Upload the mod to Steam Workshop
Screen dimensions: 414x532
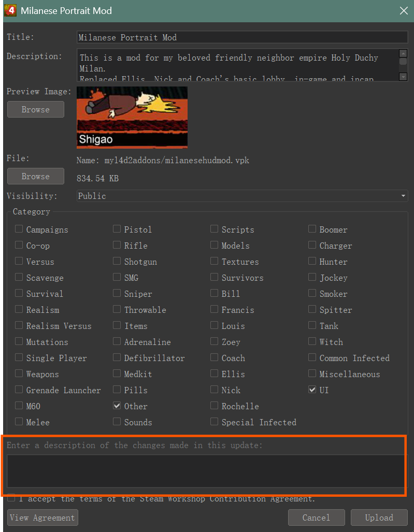click(x=379, y=517)
